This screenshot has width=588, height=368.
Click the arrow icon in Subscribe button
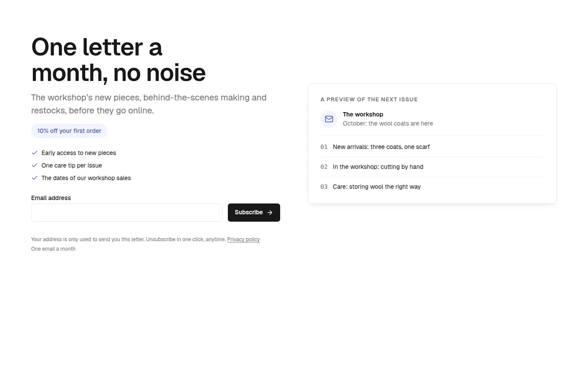[x=270, y=213]
